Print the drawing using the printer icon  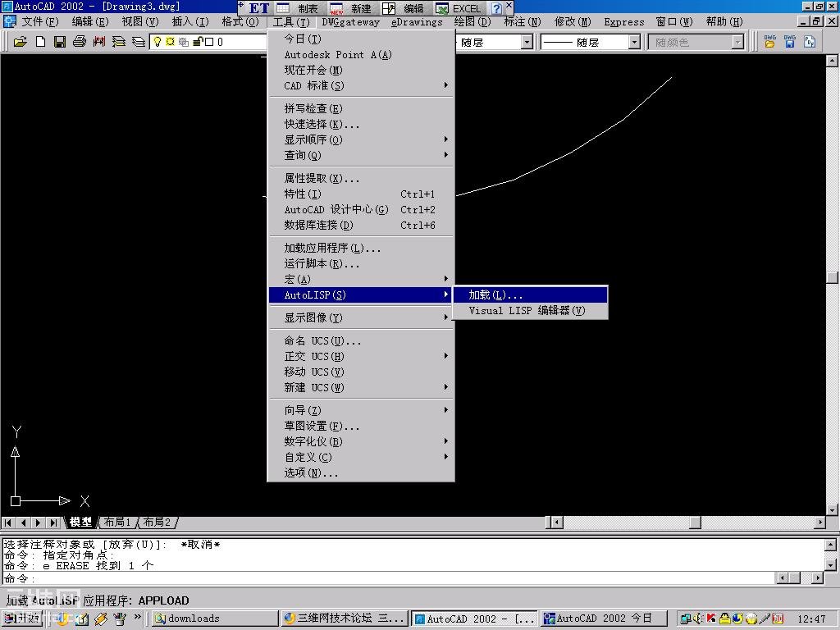click(80, 42)
